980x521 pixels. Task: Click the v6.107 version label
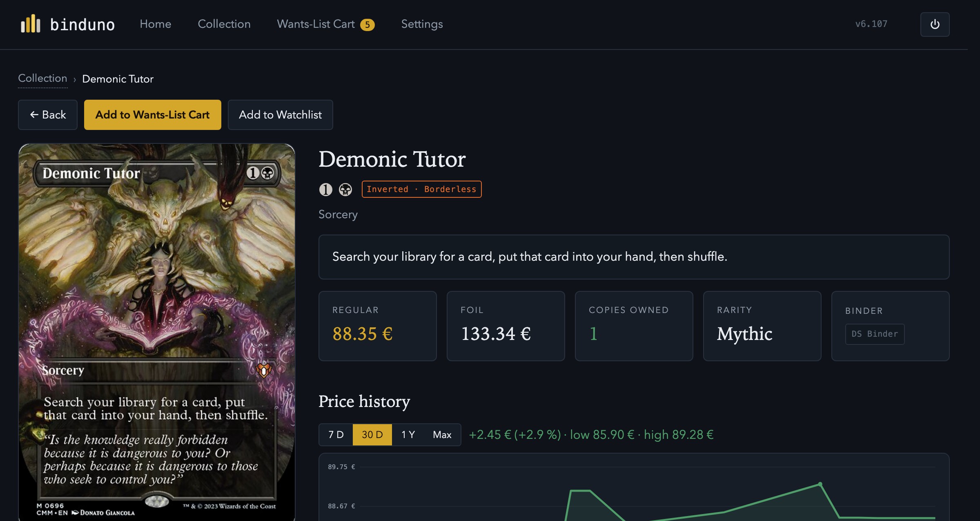(x=871, y=24)
